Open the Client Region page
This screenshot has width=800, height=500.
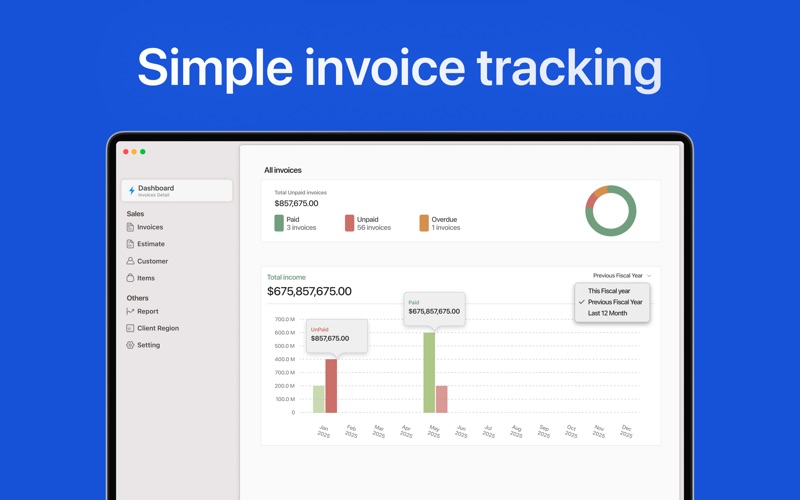click(x=158, y=328)
